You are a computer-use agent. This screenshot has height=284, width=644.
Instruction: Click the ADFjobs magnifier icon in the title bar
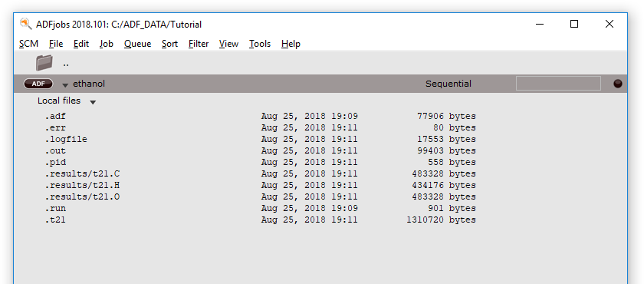25,24
